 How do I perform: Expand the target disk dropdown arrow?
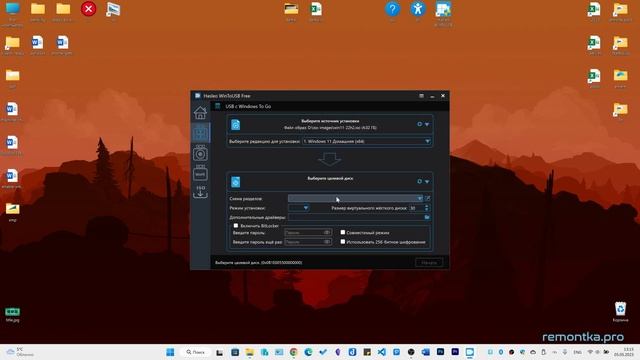click(x=427, y=182)
